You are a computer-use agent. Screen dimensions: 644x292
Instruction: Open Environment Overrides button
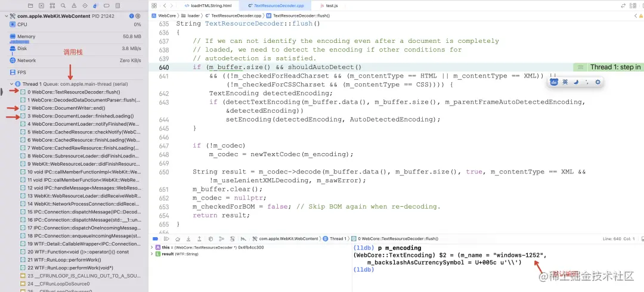coord(233,238)
